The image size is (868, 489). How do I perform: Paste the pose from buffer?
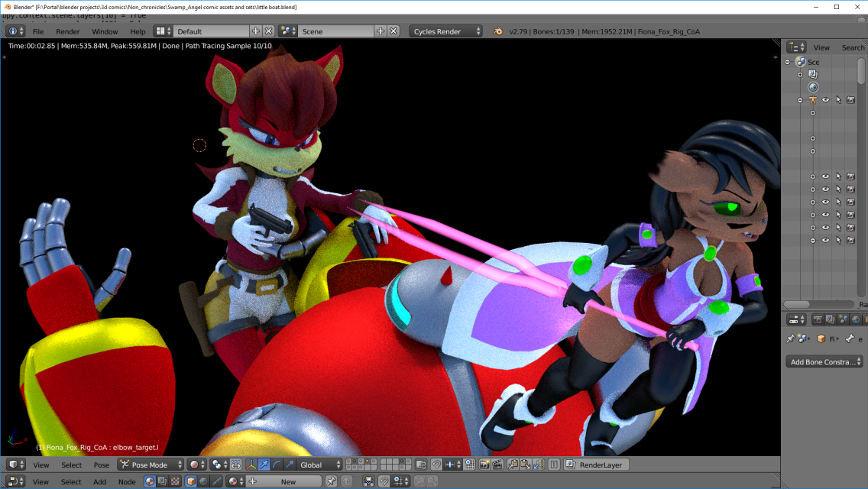pos(526,465)
